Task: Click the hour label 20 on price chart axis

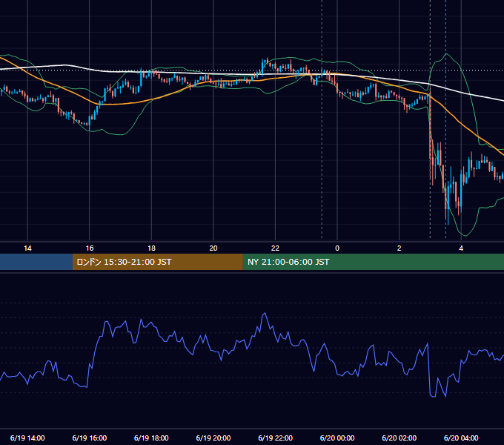Action: [213, 248]
